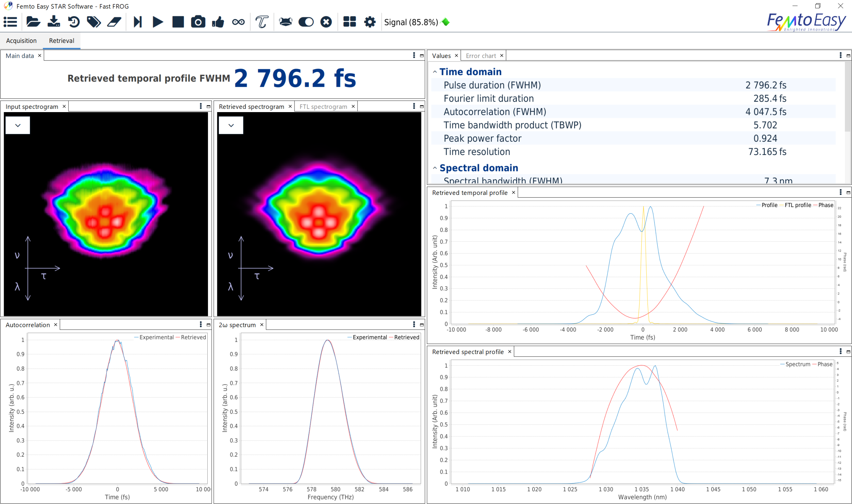Image resolution: width=852 pixels, height=504 pixels.
Task: Click the frog FROG retrieval icon
Action: coord(285,22)
